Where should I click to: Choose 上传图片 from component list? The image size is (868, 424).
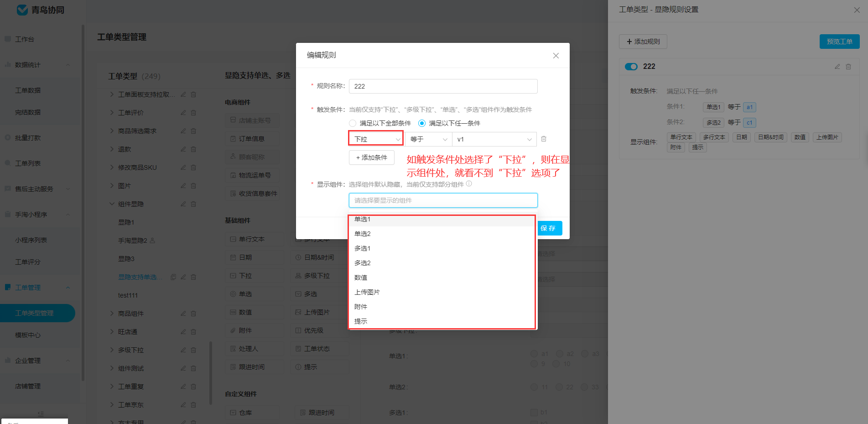(x=443, y=292)
